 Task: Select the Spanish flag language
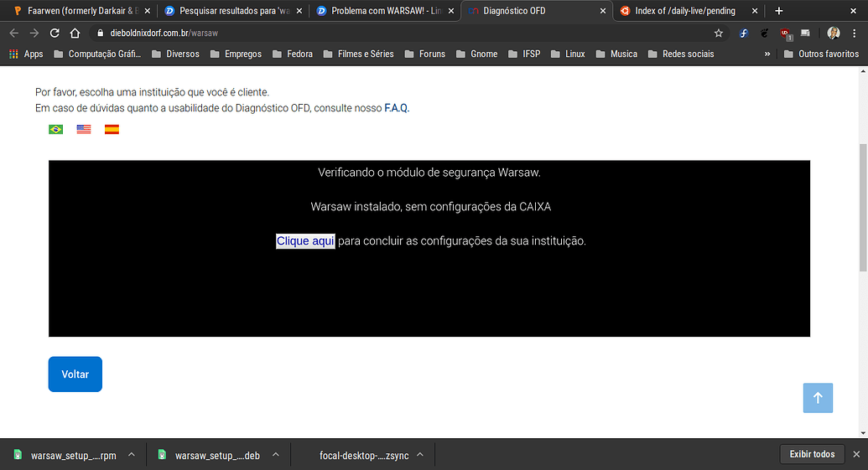[x=112, y=129]
